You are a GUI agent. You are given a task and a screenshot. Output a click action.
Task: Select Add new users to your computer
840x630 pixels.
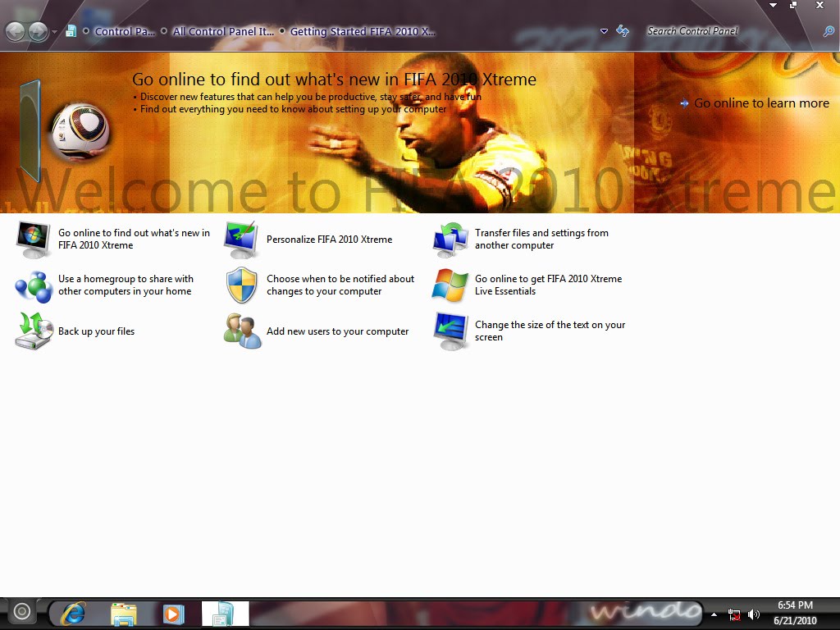click(x=337, y=331)
